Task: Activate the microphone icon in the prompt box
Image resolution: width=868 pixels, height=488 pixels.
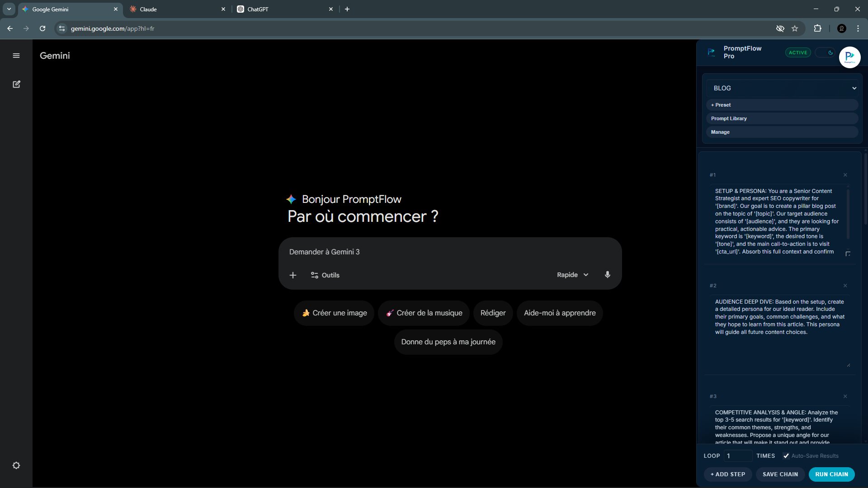Action: pyautogui.click(x=608, y=275)
